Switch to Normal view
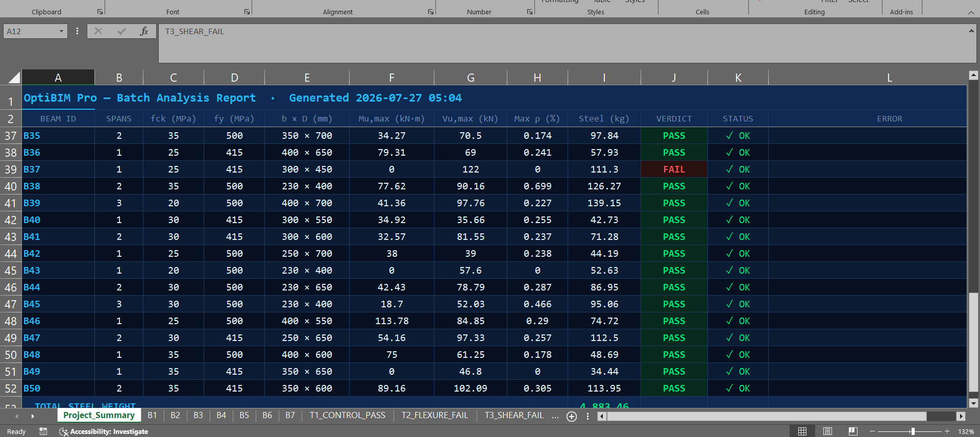This screenshot has height=437, width=980. 802,431
